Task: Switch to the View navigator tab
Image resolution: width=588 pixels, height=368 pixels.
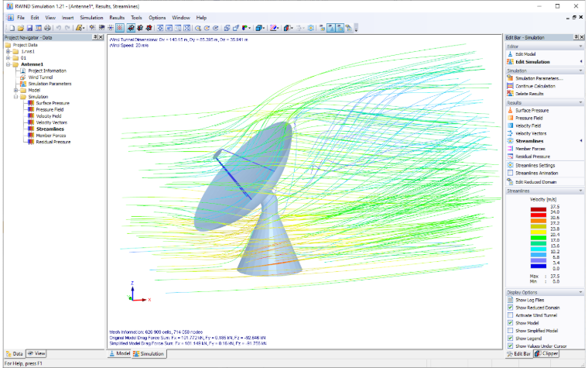Action: 36,354
